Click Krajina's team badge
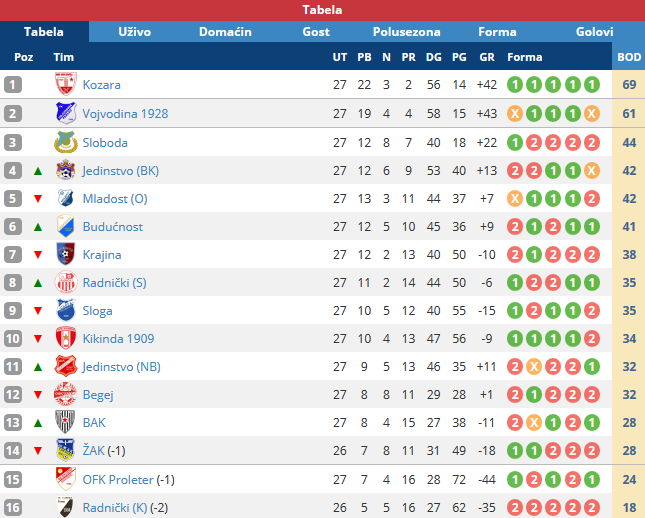Viewport: 645px width, 518px height. coord(66,254)
